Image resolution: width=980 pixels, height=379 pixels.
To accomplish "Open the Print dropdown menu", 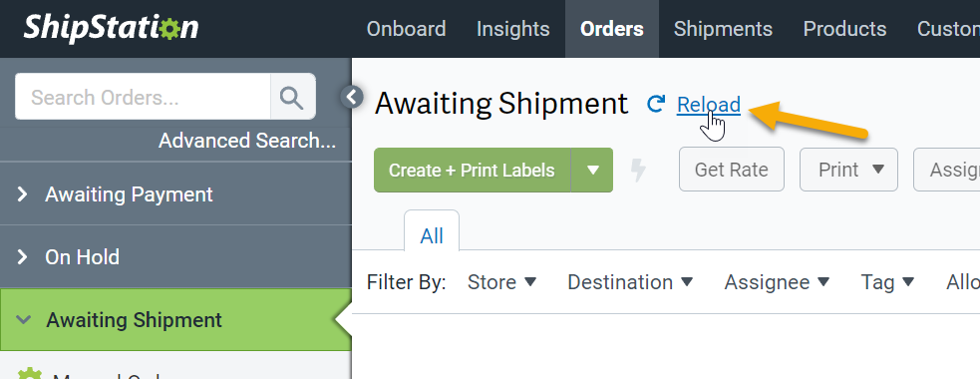I will tap(848, 170).
